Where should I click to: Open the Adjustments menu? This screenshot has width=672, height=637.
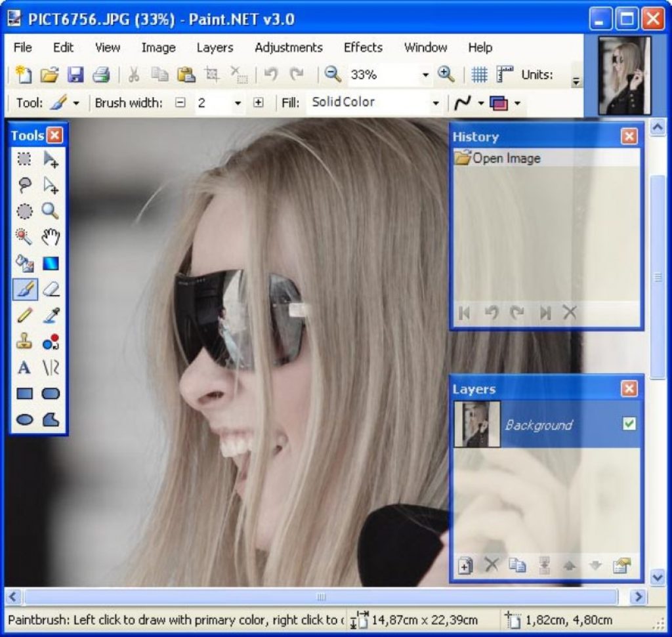[289, 47]
